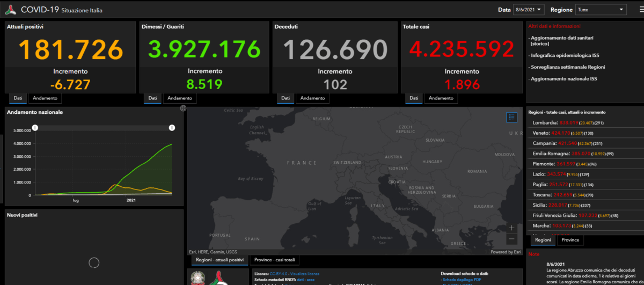
Task: Switch to Andamento tab under Deceduti
Action: [312, 98]
